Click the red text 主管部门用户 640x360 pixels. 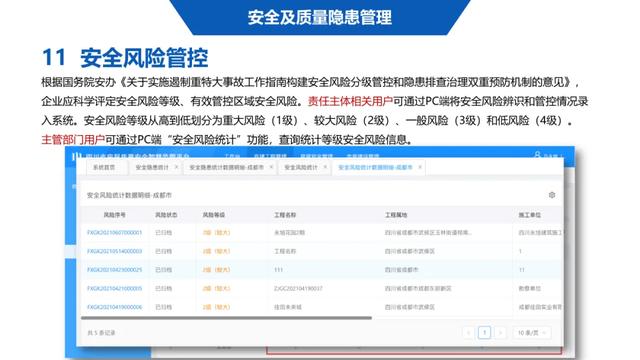coord(73,140)
